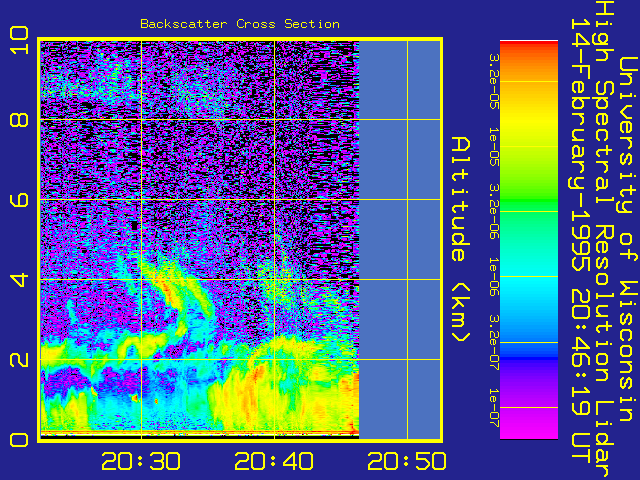This screenshot has width=640, height=480.
Task: Click the 3.2e-05 color scale label
Action: 494,81
